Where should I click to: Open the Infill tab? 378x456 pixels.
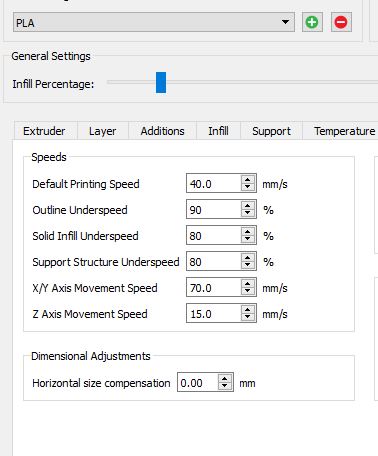coord(218,131)
